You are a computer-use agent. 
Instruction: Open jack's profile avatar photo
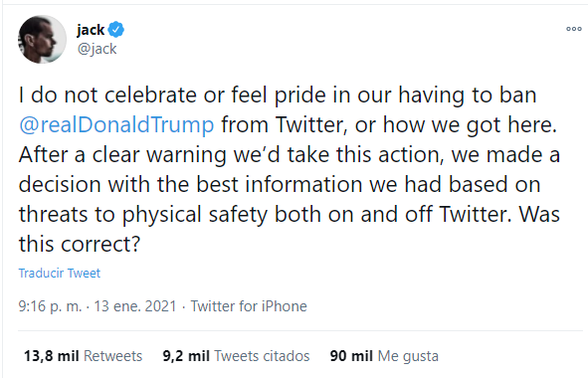[42, 40]
